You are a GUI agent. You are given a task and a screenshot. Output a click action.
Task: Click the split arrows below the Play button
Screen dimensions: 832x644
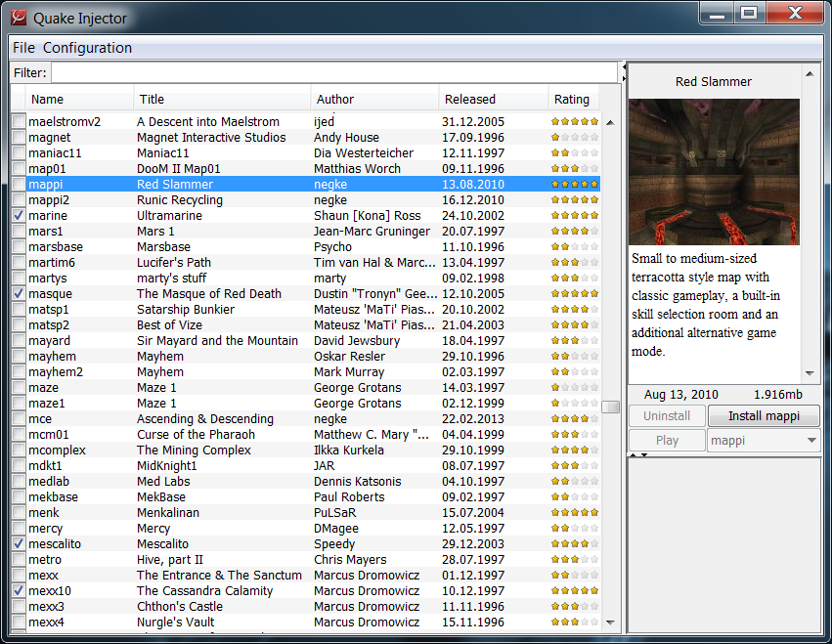638,455
